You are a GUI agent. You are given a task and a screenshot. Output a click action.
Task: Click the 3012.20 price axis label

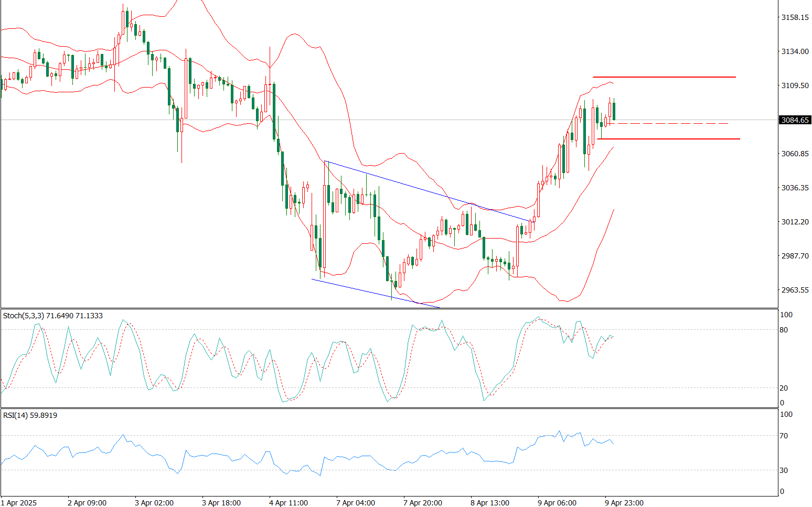[x=795, y=222]
